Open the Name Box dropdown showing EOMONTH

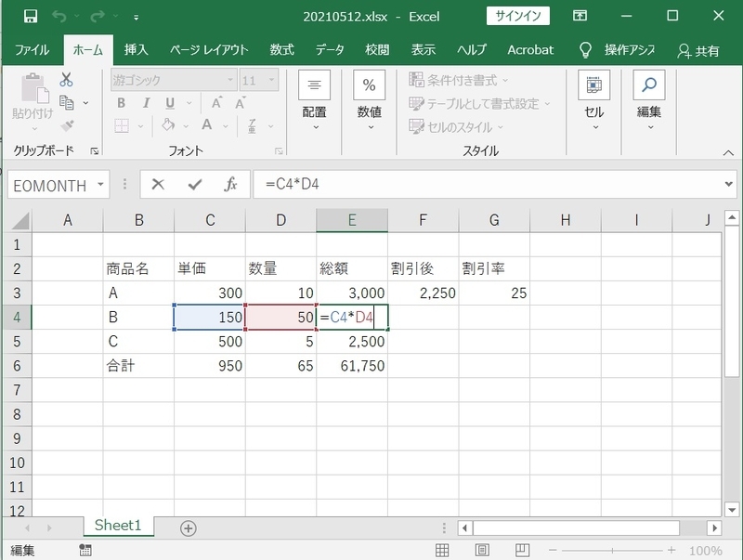pyautogui.click(x=102, y=185)
